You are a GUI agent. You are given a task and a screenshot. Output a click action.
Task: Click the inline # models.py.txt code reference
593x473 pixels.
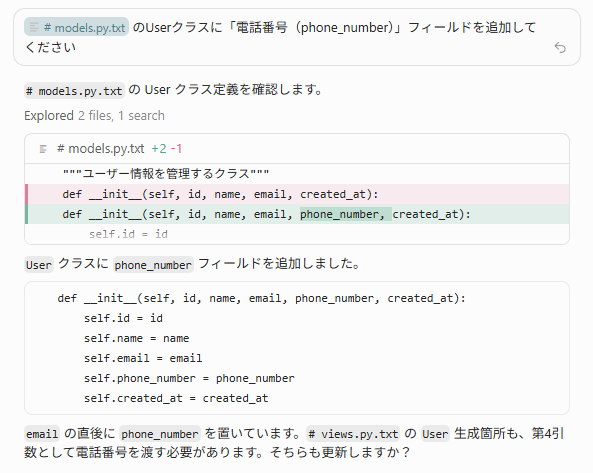pyautogui.click(x=74, y=91)
